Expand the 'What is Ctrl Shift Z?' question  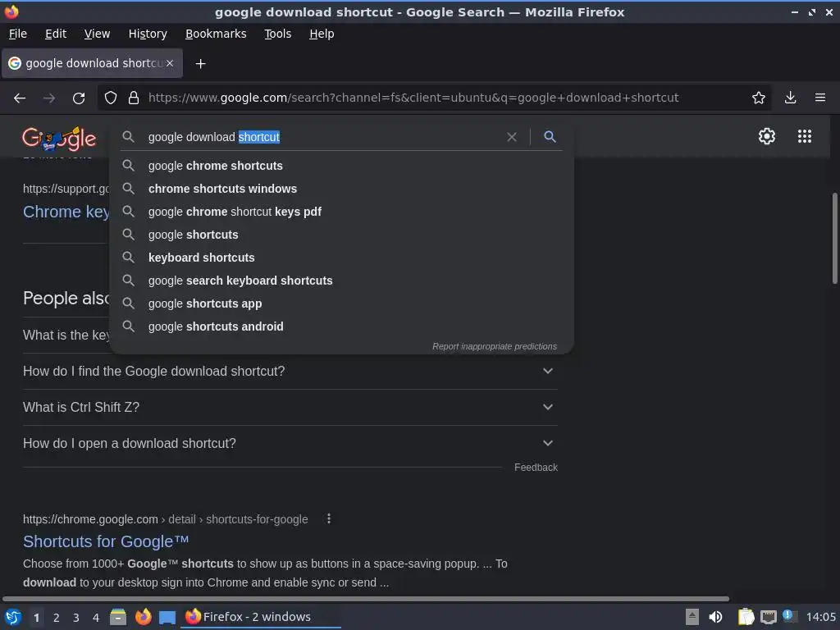[290, 407]
